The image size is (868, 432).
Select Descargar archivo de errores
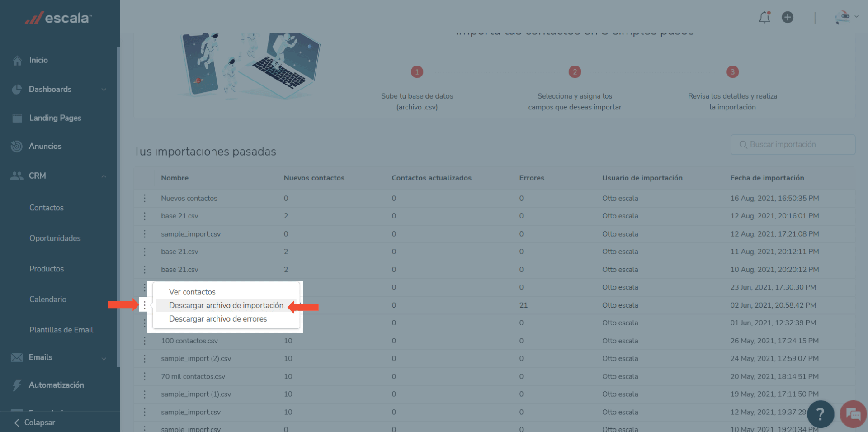[218, 319]
